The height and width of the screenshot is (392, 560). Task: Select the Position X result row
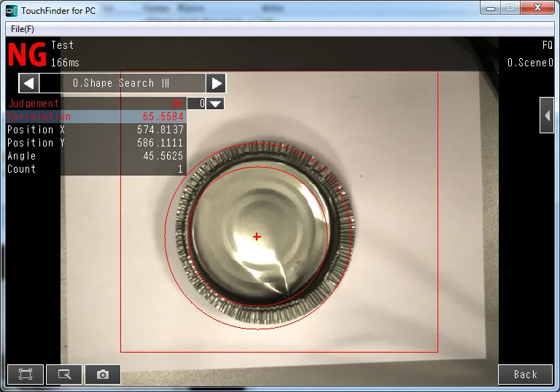(x=95, y=130)
